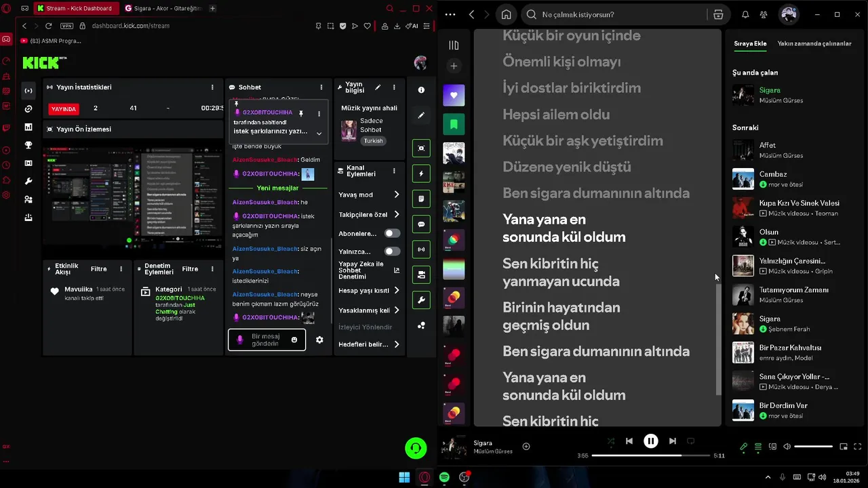Click the info icon in Kick right panel

(421, 89)
